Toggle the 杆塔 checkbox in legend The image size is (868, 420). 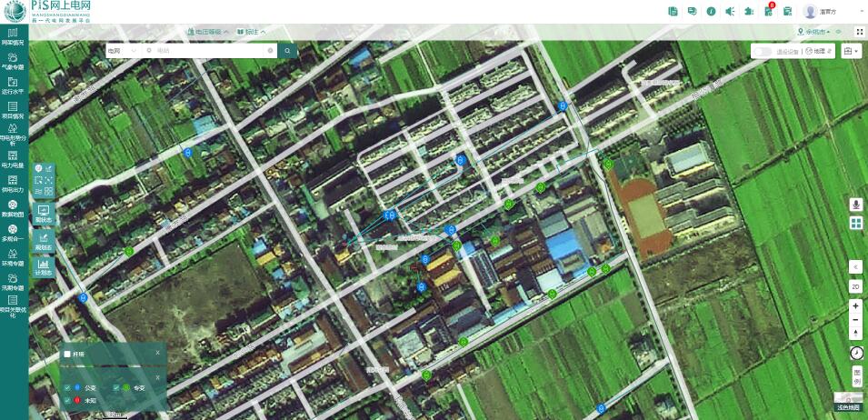pos(66,354)
